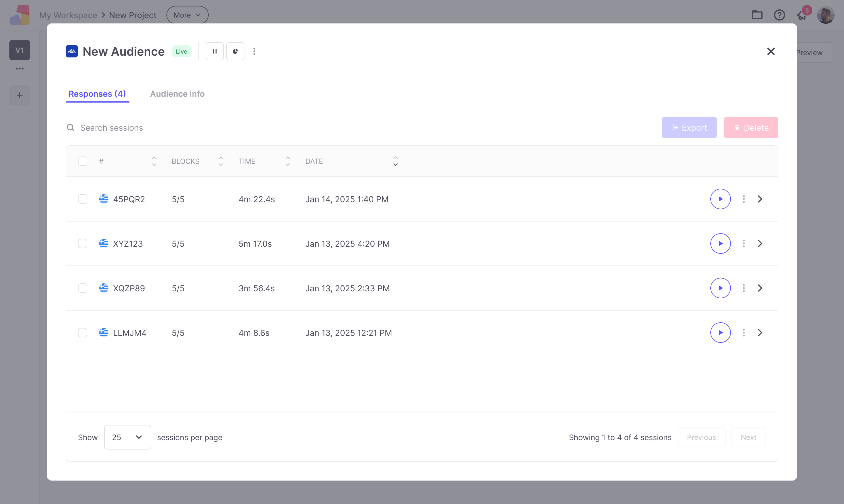Open the folder icon in top bar
This screenshot has width=844, height=504.
(x=757, y=15)
